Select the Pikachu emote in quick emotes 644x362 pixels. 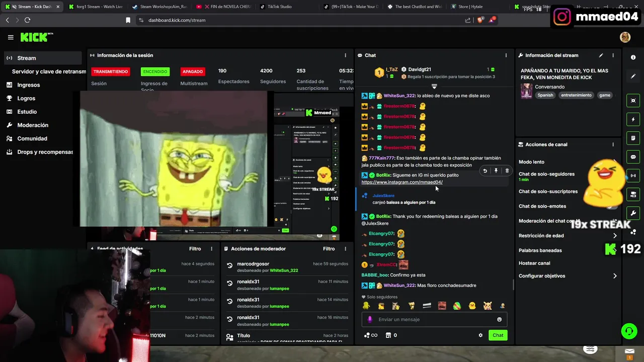(487, 306)
